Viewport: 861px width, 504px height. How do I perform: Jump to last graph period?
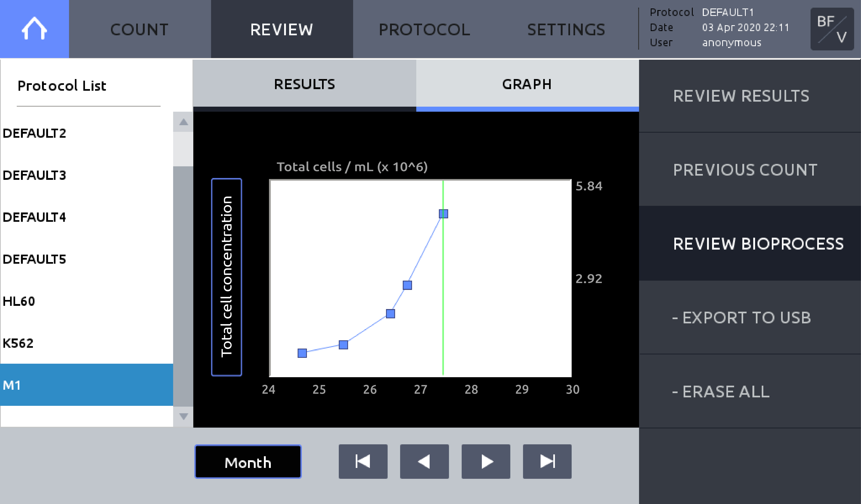click(x=547, y=461)
